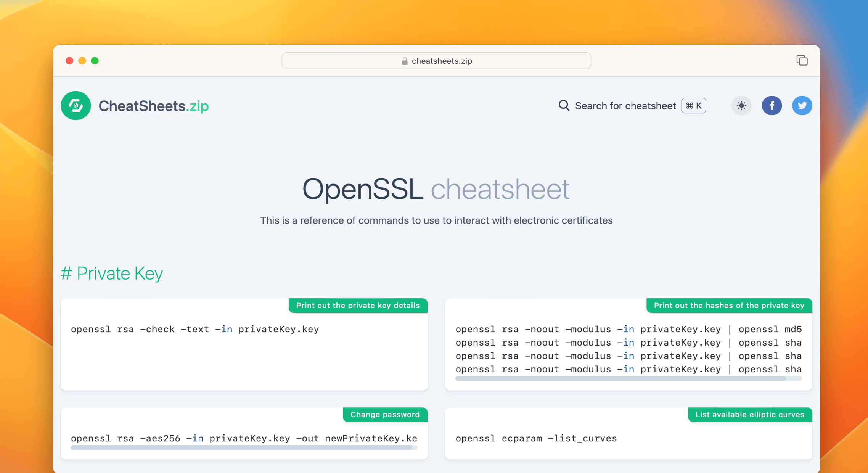Image resolution: width=868 pixels, height=473 pixels.
Task: Click the tab overview icon in the browser
Action: (802, 60)
